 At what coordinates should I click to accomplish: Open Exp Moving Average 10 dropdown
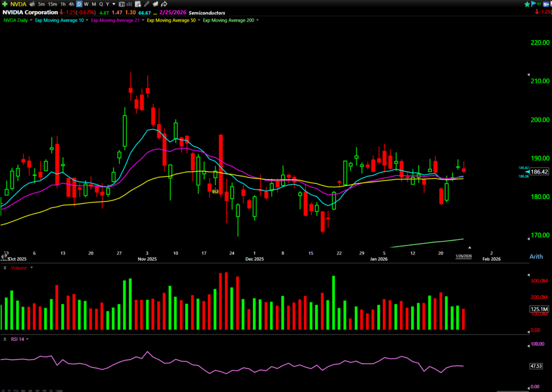86,20
